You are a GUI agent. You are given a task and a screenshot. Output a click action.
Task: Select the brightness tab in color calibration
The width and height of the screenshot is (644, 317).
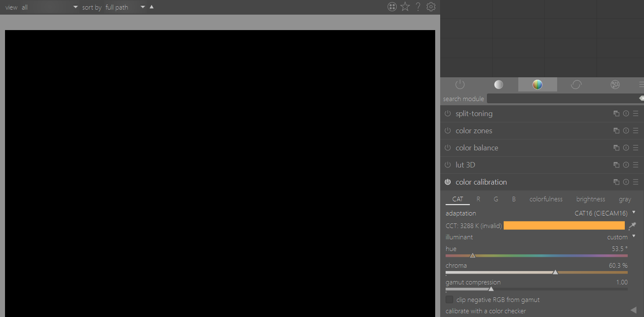click(591, 199)
